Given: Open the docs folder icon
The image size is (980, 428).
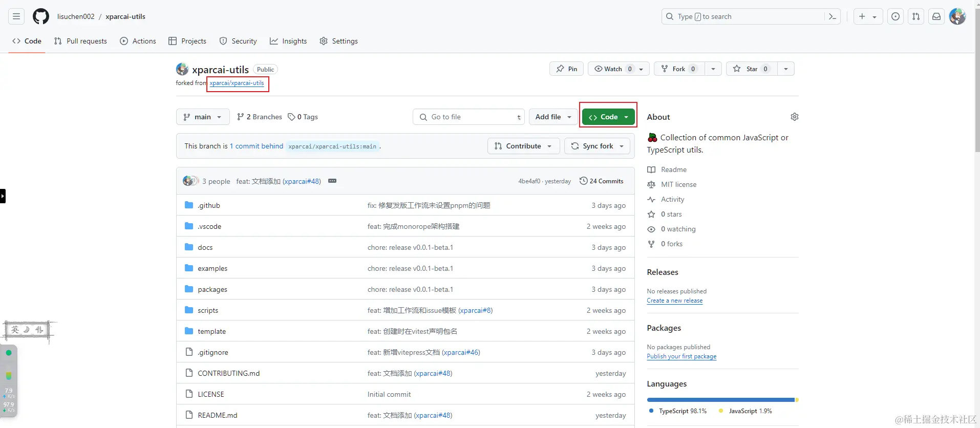Looking at the screenshot, I should pos(189,247).
